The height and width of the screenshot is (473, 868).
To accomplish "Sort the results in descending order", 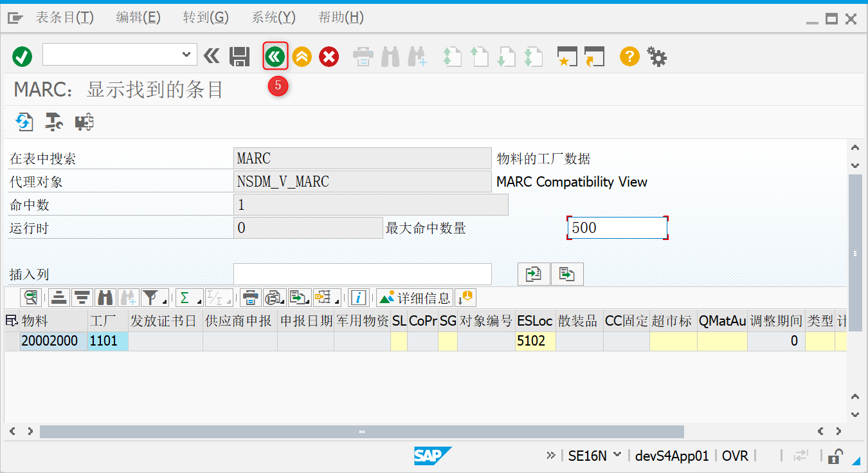I will 82,297.
